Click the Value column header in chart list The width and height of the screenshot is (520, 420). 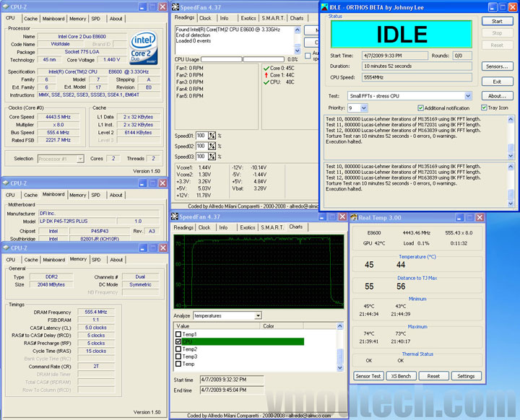pyautogui.click(x=216, y=326)
